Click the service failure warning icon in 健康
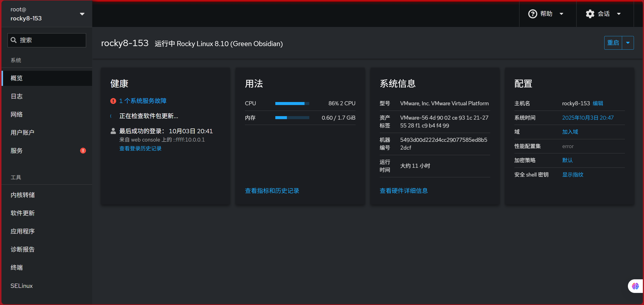Image resolution: width=644 pixels, height=305 pixels. 113,101
